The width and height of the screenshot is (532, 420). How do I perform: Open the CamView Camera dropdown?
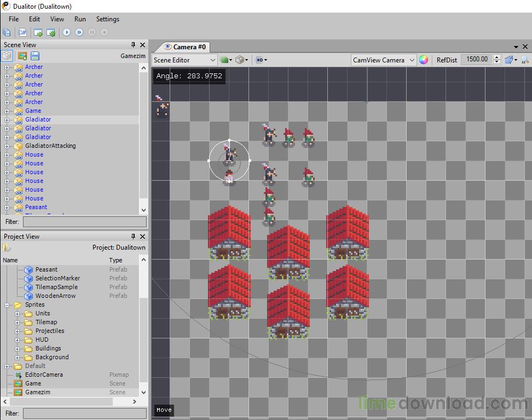pyautogui.click(x=384, y=60)
